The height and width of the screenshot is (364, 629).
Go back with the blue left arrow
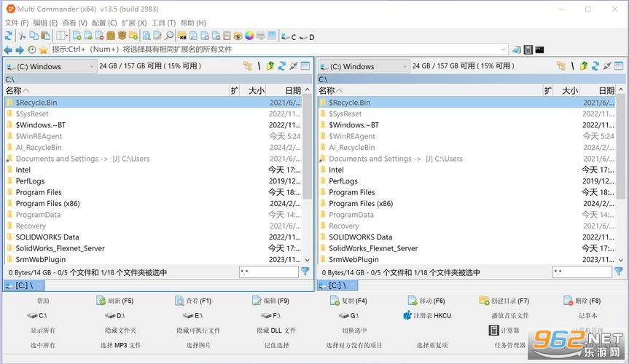pyautogui.click(x=8, y=50)
